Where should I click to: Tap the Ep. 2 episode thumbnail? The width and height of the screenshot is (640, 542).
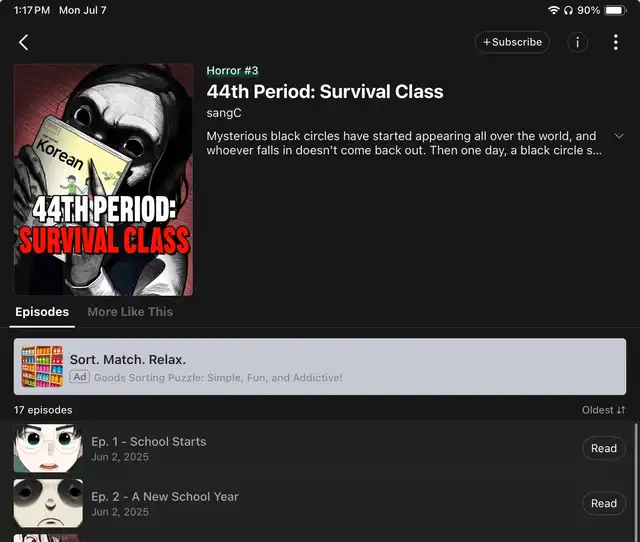(48, 503)
